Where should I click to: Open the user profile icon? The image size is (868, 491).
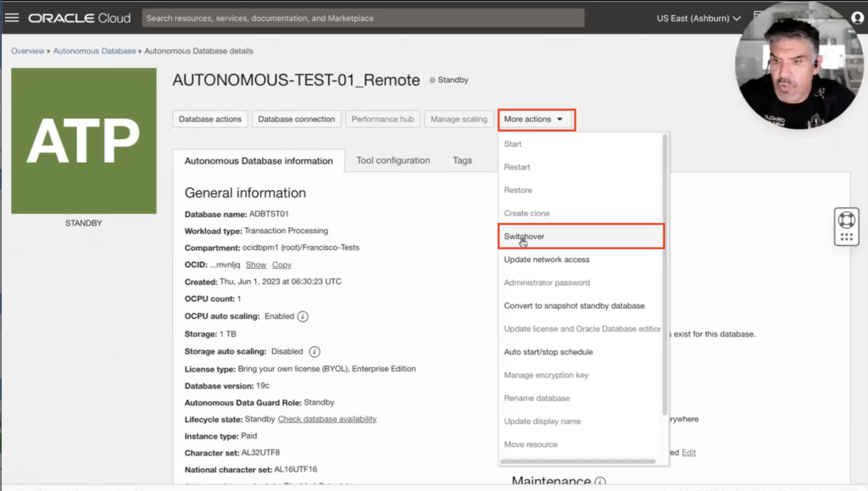click(x=857, y=18)
